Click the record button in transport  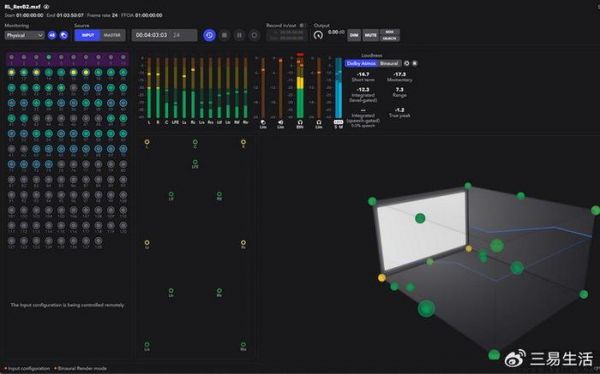pyautogui.click(x=254, y=35)
